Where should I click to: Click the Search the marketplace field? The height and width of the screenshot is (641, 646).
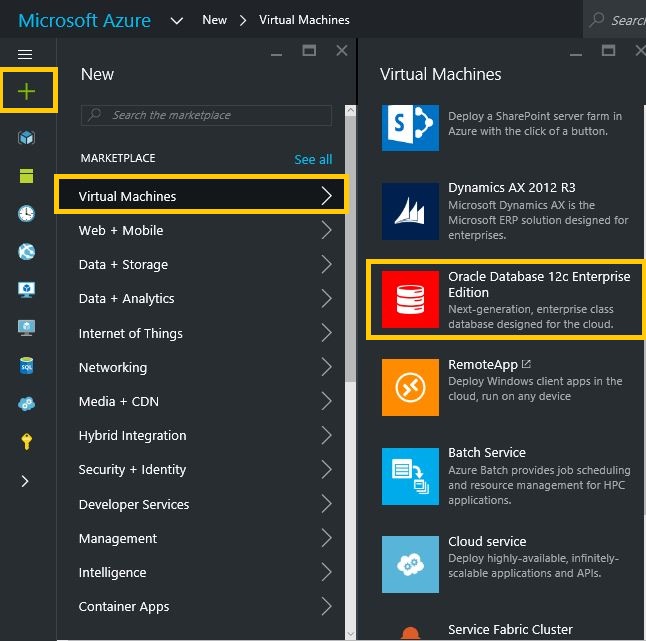pyautogui.click(x=206, y=115)
